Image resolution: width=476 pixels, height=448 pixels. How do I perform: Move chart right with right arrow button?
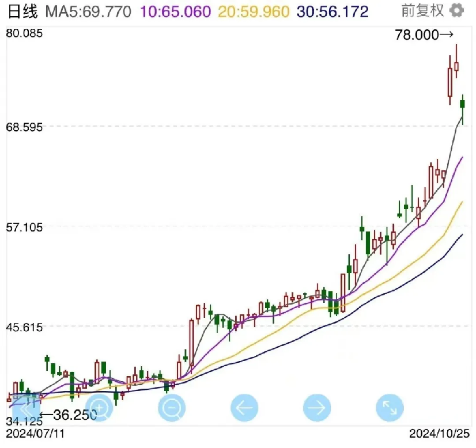point(317,408)
